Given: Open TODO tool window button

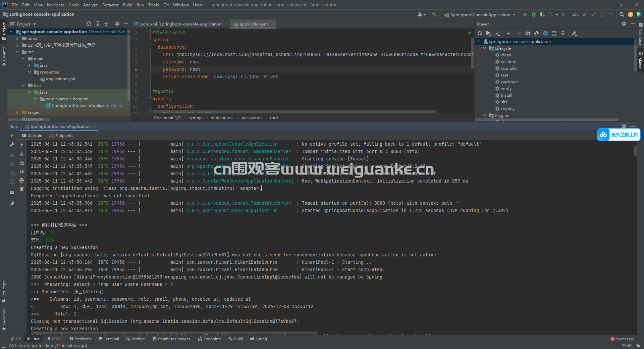Looking at the screenshot, I should pos(54,339).
